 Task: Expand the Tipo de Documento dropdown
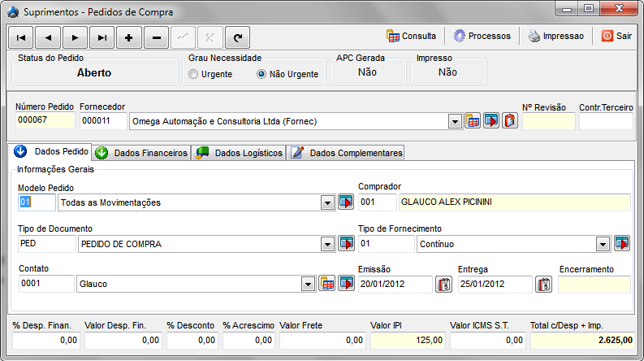(x=327, y=244)
